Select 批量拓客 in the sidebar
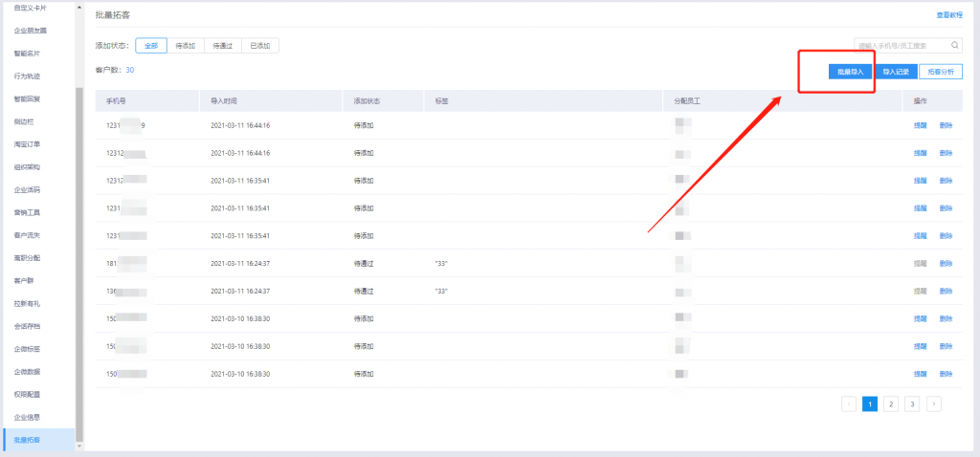Image resolution: width=980 pixels, height=457 pixels. [x=38, y=440]
